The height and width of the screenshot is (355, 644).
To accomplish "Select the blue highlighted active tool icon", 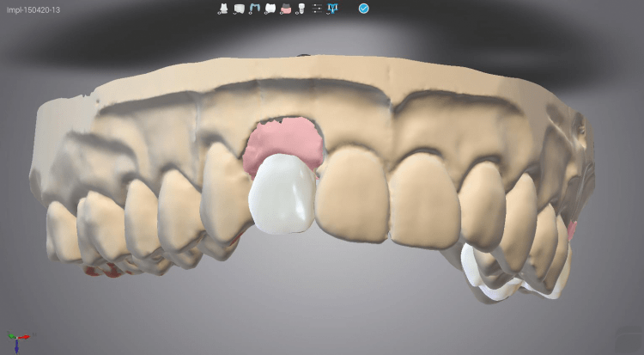I will click(x=332, y=9).
